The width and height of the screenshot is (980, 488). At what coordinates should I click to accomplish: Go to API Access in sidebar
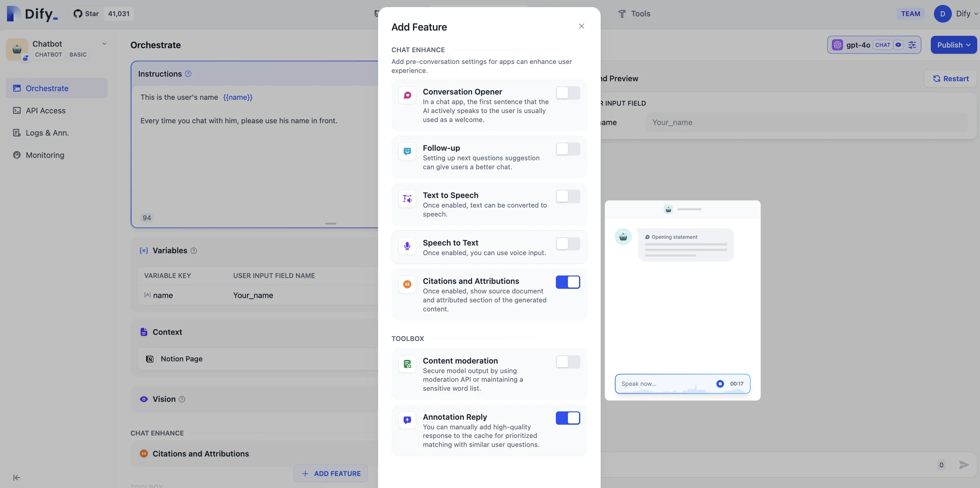[x=46, y=111]
